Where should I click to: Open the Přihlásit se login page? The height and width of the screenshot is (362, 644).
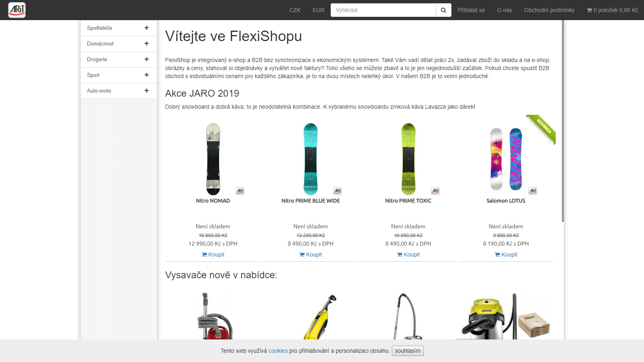coord(471,10)
